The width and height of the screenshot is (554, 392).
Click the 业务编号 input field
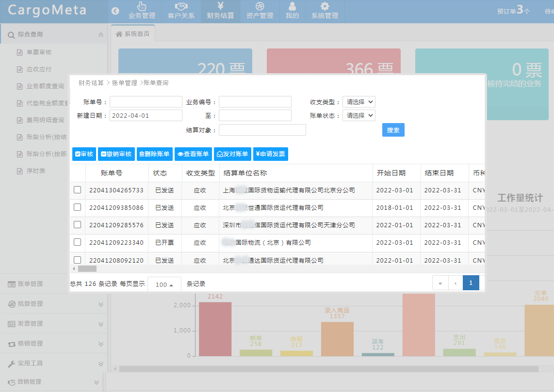pos(255,102)
